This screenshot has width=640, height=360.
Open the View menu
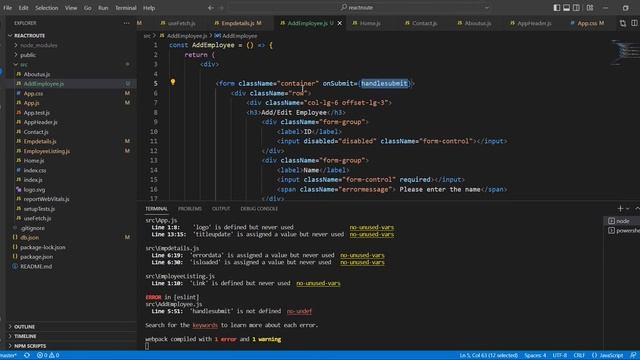pos(71,8)
